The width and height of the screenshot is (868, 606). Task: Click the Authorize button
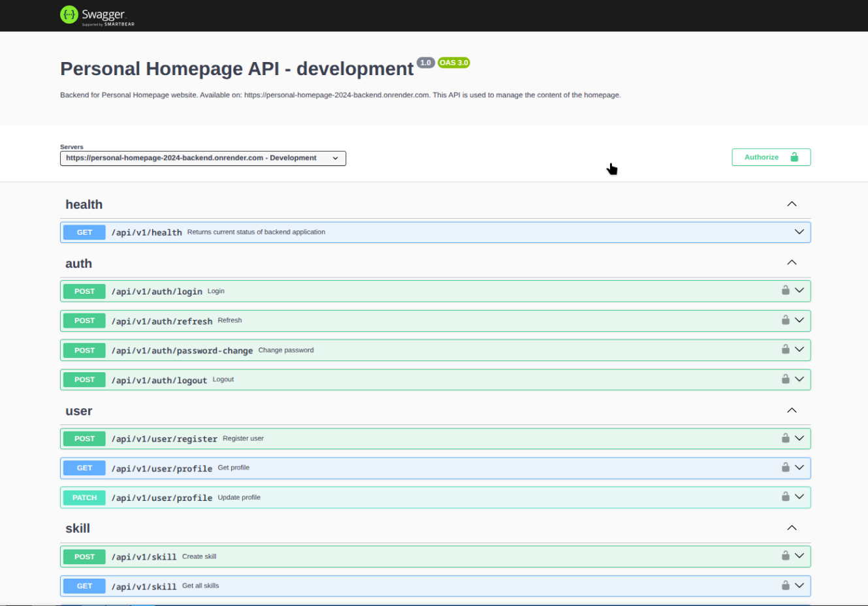coord(762,157)
